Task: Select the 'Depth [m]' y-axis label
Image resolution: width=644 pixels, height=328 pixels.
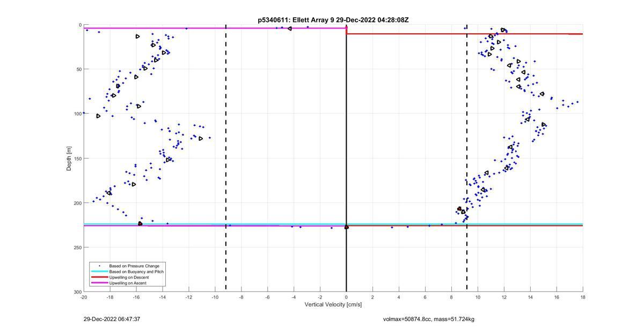Action: [69, 158]
